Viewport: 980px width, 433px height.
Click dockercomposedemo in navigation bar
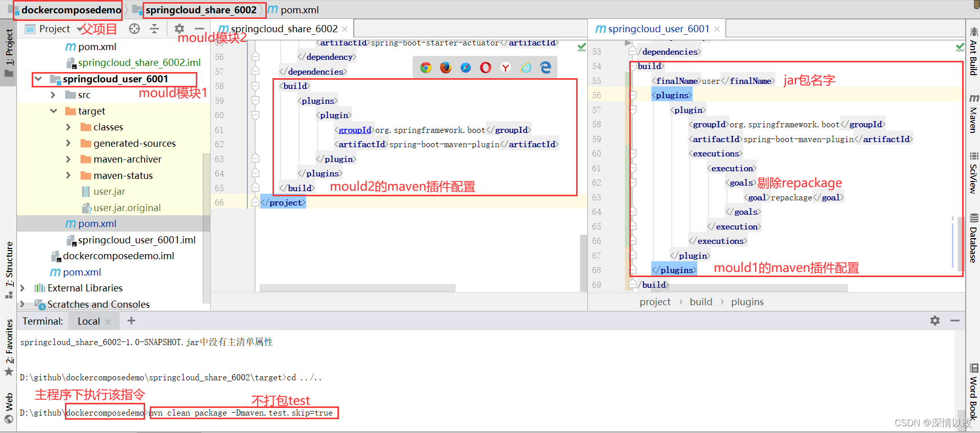click(x=71, y=10)
